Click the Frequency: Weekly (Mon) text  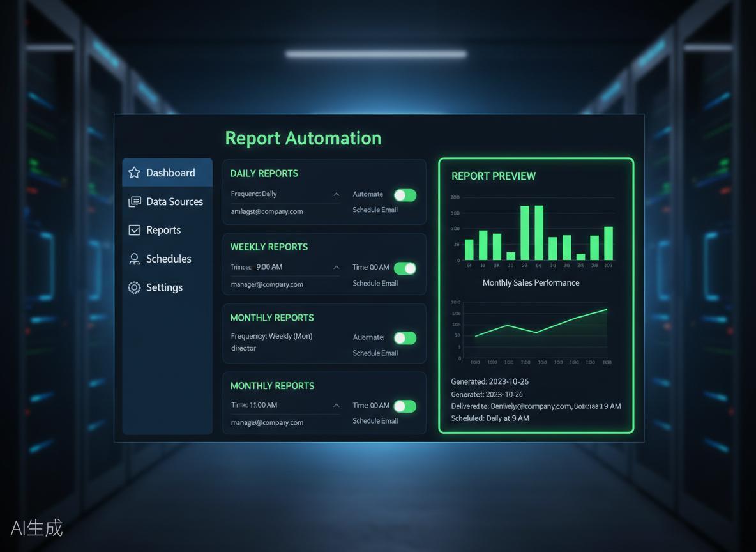271,336
